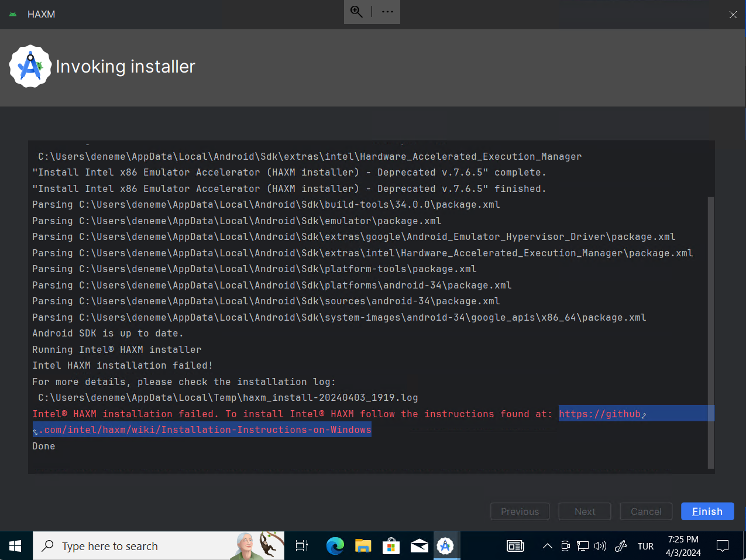Viewport: 746px width, 560px height.
Task: Click the Finish button
Action: [707, 511]
